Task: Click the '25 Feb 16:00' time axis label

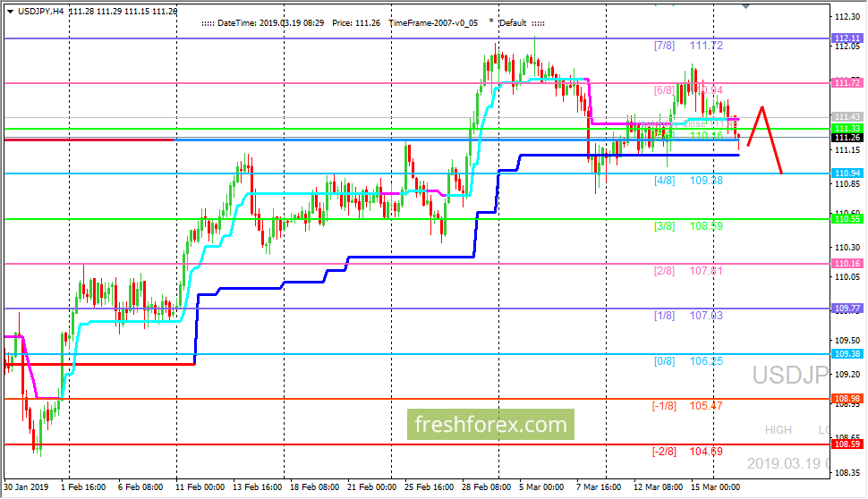Action: [x=429, y=487]
